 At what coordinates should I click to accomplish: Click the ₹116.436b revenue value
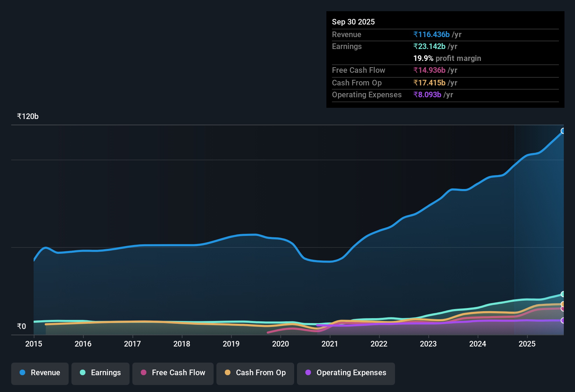[432, 35]
